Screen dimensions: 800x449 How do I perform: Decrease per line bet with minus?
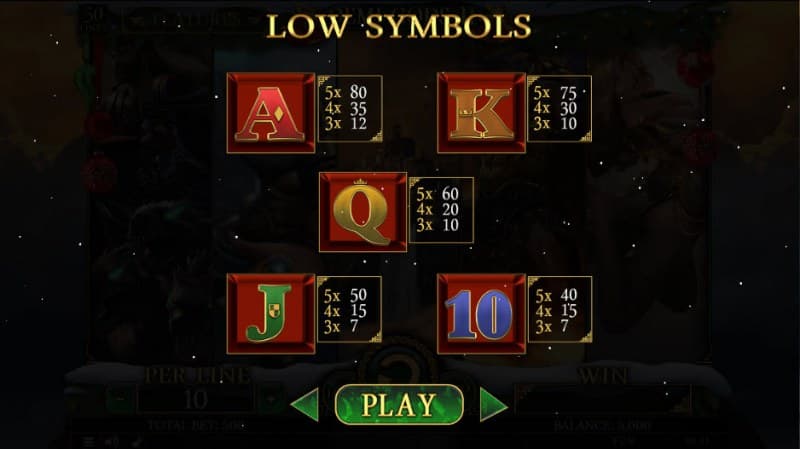click(x=120, y=400)
